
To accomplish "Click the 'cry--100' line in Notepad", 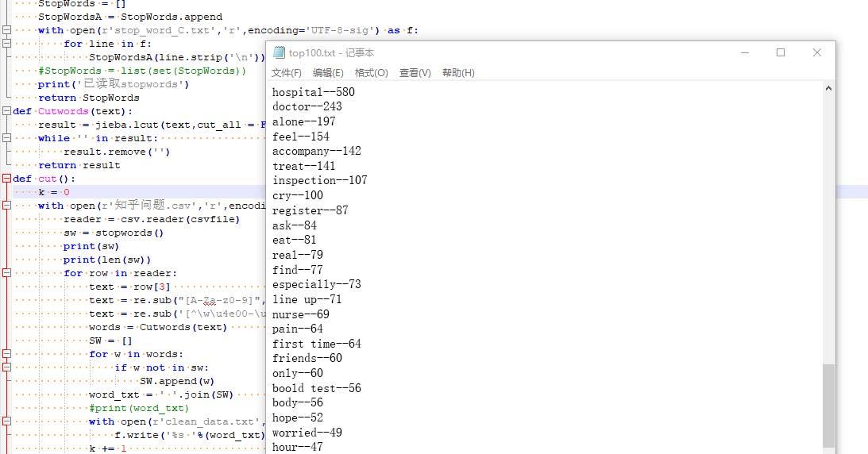I will tap(297, 195).
